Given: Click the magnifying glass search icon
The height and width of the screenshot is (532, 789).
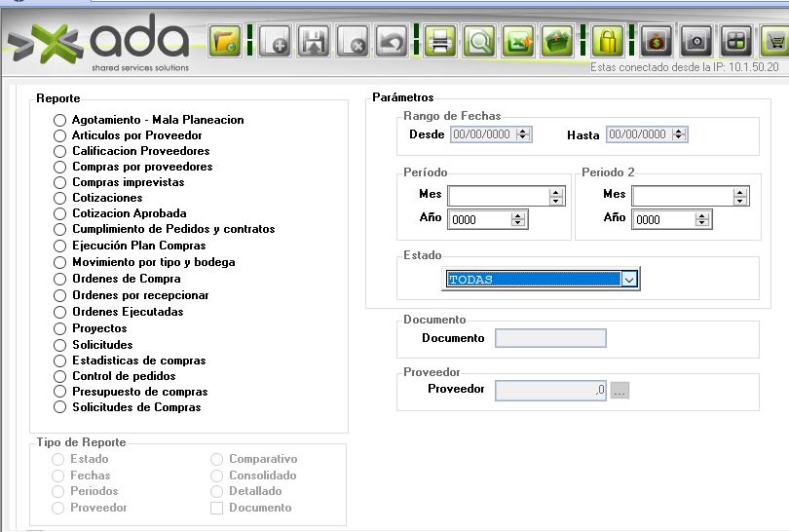Looking at the screenshot, I should click(x=479, y=40).
